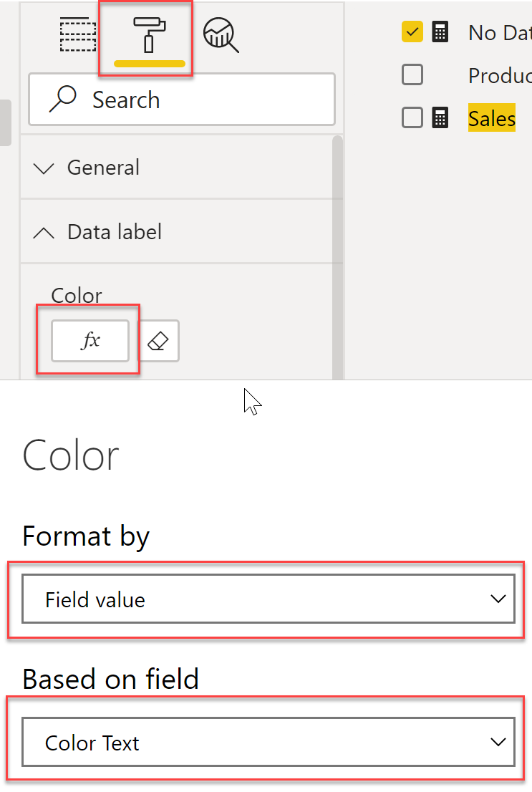Switch to the Build visual pane icon
Image resolution: width=532 pixels, height=792 pixels.
tap(79, 34)
